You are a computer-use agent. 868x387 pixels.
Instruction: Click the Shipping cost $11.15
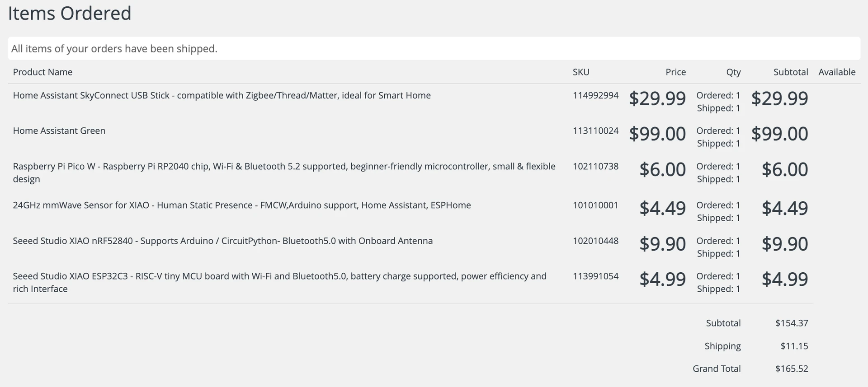(794, 346)
